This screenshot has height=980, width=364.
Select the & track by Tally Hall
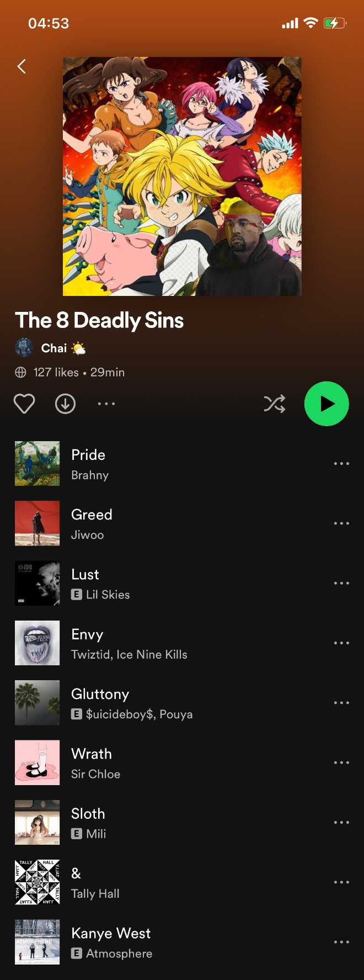click(x=182, y=882)
